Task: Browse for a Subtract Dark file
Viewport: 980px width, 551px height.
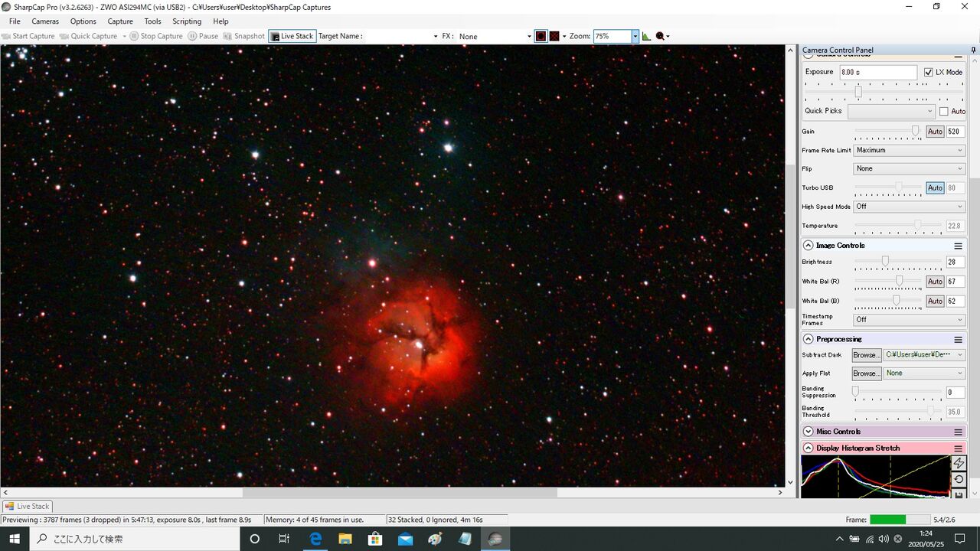Action: coord(866,355)
